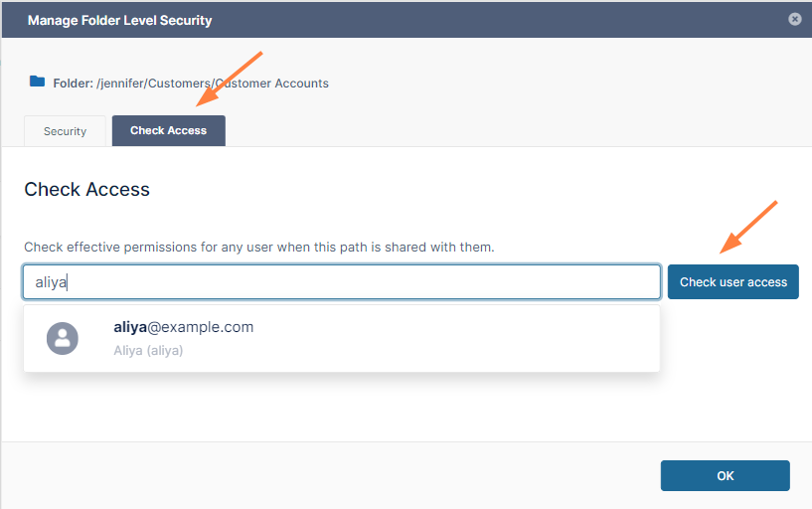Click orange arrow pointing at Check user access
This screenshot has width=812, height=509.
(x=748, y=227)
